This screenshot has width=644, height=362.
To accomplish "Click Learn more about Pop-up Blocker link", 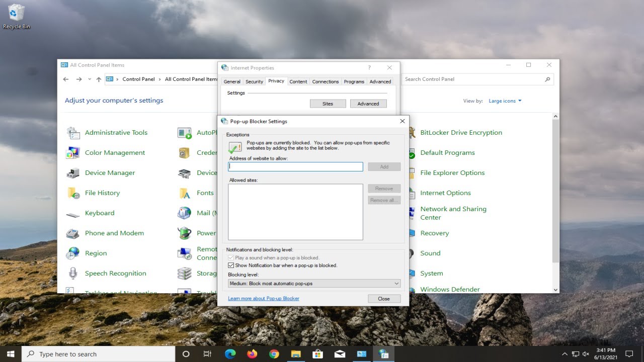I will click(x=264, y=299).
